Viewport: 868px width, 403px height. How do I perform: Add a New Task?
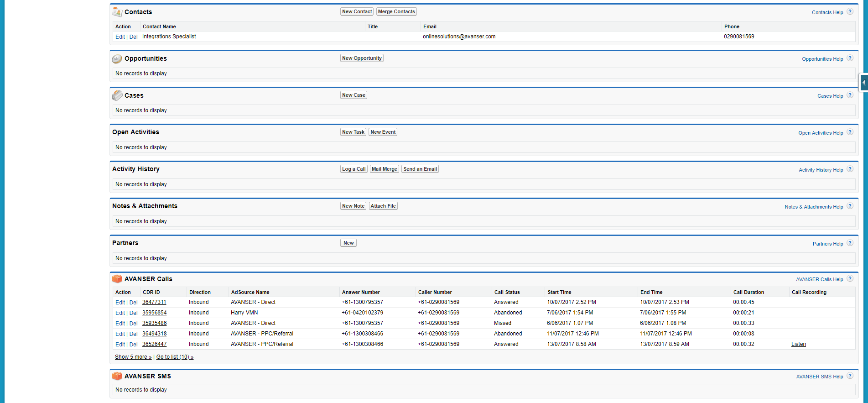pos(353,132)
